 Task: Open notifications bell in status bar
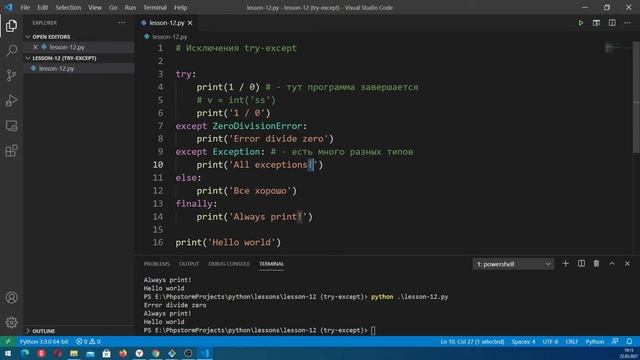[x=629, y=341]
